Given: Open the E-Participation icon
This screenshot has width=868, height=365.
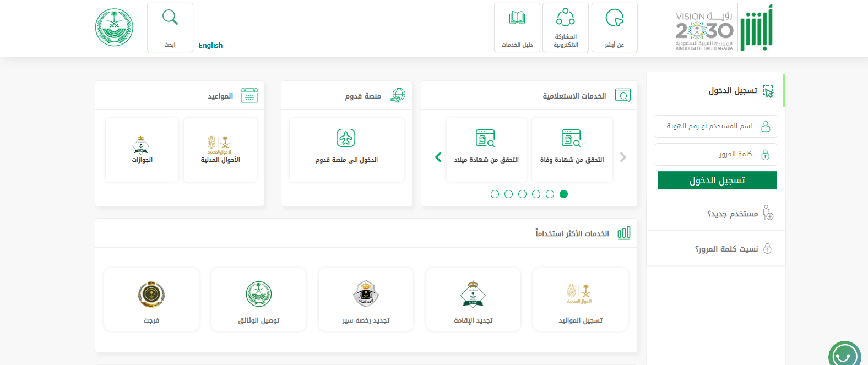Looking at the screenshot, I should [x=565, y=17].
